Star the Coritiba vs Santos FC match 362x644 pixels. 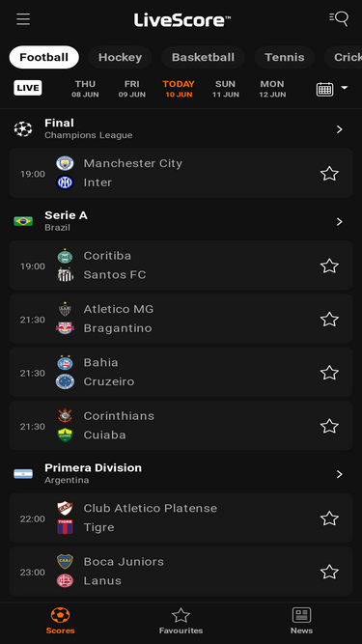pos(329,266)
